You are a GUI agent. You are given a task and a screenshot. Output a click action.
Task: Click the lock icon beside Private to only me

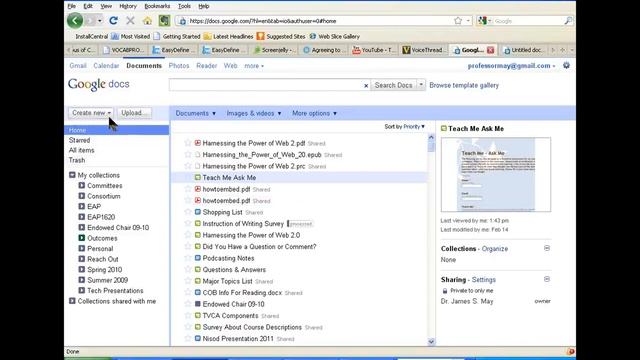tap(445, 291)
